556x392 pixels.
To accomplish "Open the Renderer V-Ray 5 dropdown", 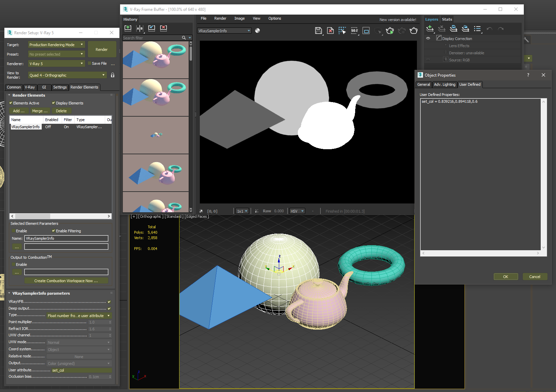I will click(56, 64).
